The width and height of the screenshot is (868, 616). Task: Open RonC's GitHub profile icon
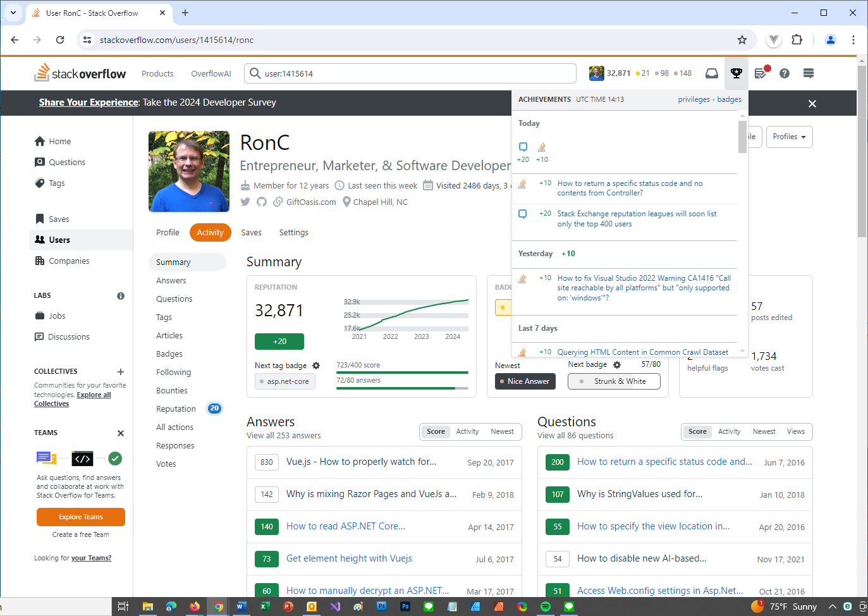pos(262,202)
